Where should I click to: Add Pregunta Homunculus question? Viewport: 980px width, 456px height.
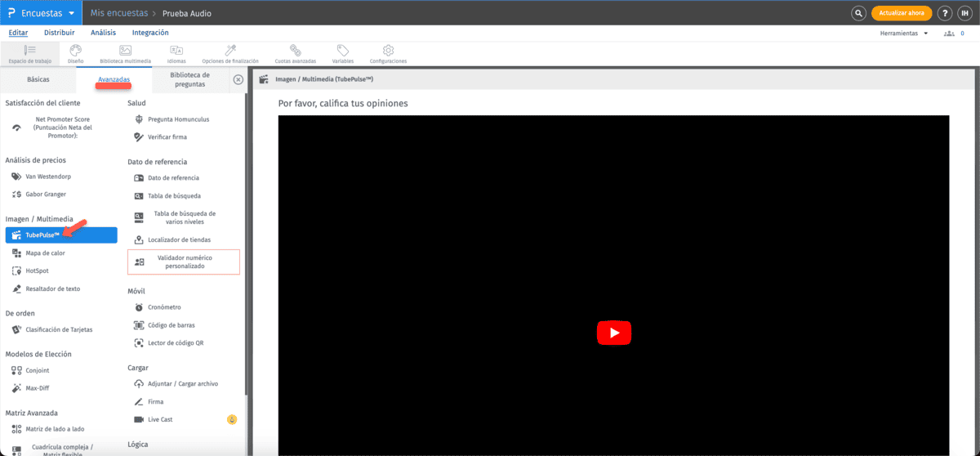point(178,119)
